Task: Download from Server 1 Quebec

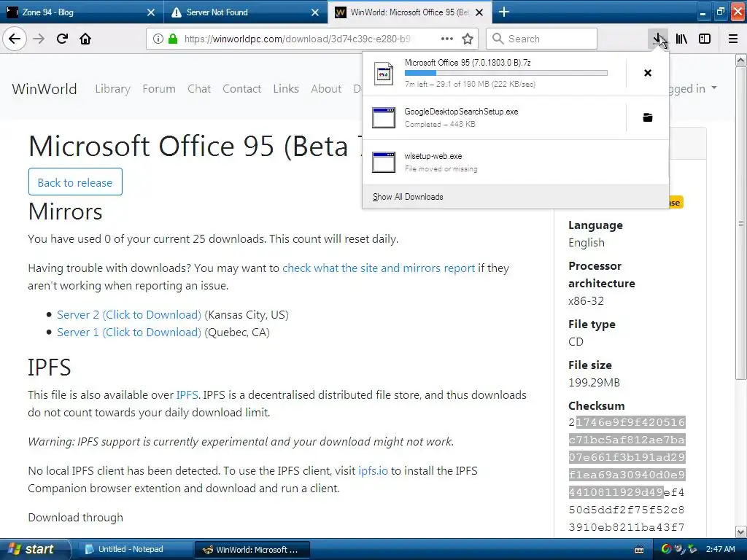Action: (x=129, y=332)
